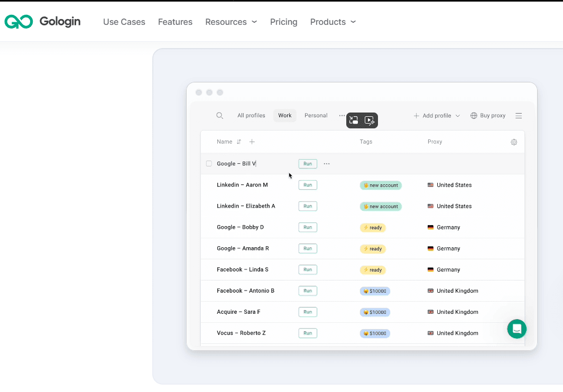Open the Add profile dropdown

tap(437, 116)
